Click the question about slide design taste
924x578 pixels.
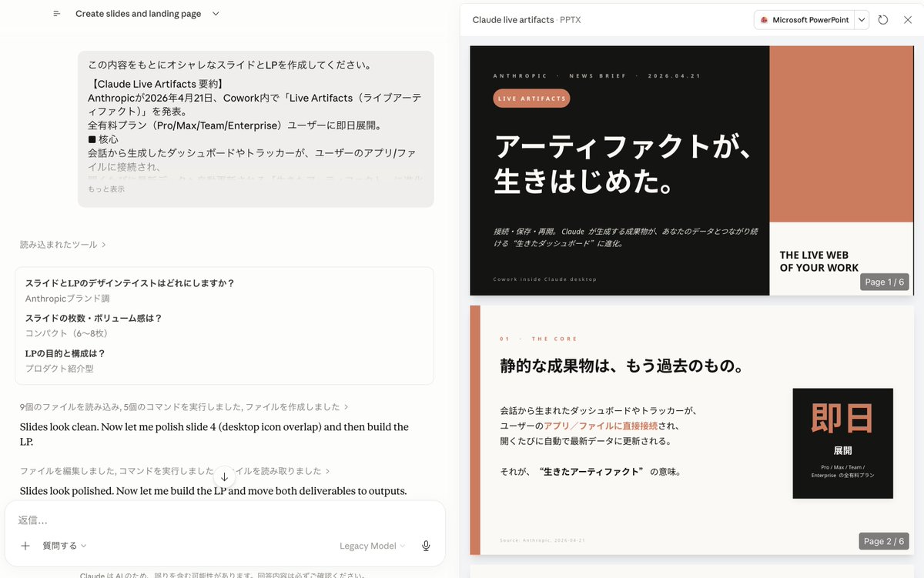(x=130, y=282)
